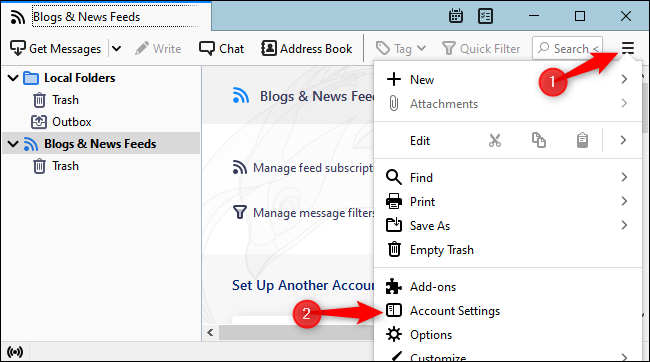Click the scroll-left arrow of horizontal scrollbar
650x362 pixels.
click(x=211, y=333)
